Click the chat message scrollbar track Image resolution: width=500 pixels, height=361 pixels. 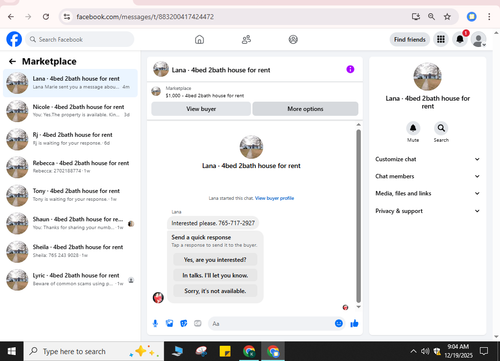[x=359, y=216]
